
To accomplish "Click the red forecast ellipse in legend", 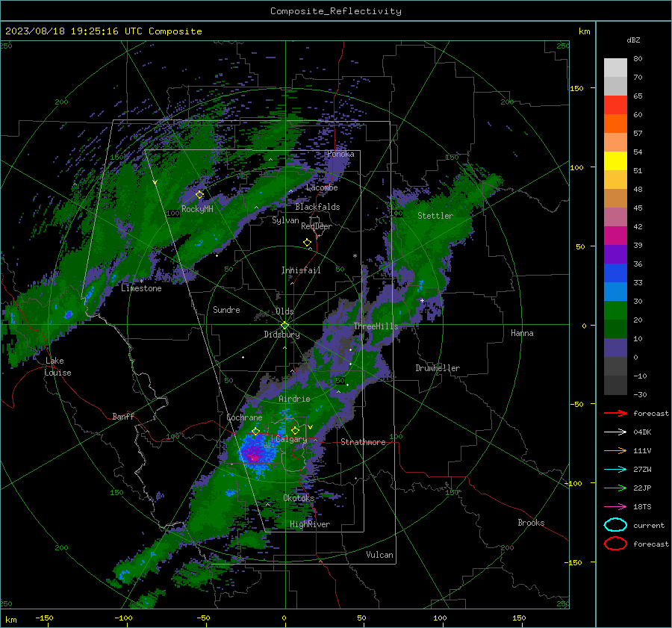I will [615, 544].
